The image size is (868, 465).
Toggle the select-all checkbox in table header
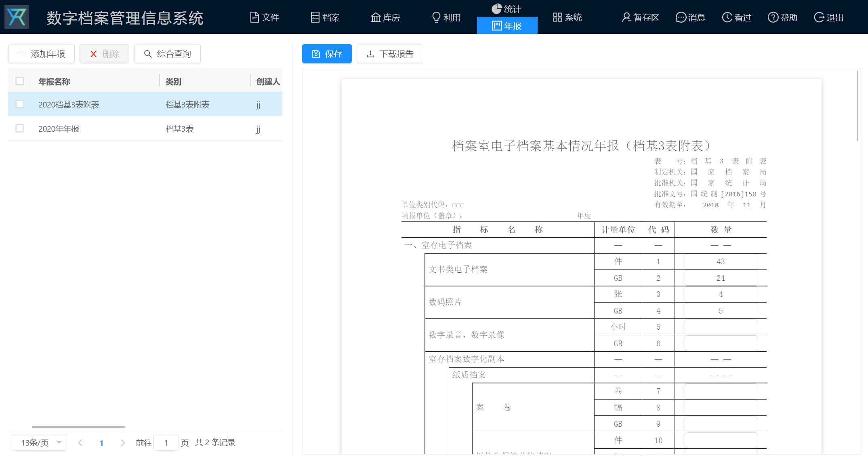pos(19,81)
